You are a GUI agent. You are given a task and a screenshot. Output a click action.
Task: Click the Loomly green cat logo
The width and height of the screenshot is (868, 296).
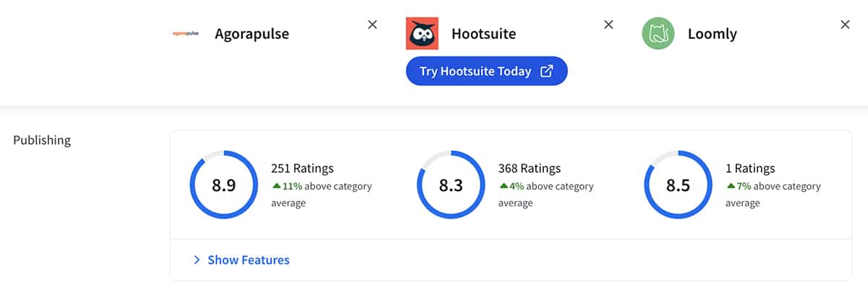pos(658,33)
